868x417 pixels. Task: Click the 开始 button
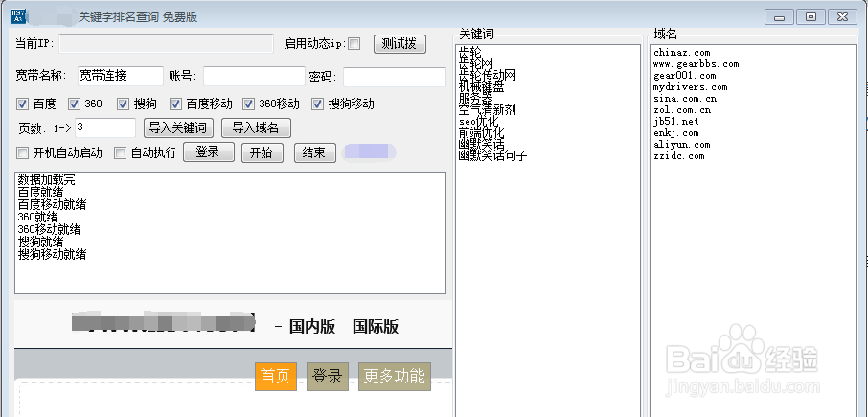tap(263, 152)
